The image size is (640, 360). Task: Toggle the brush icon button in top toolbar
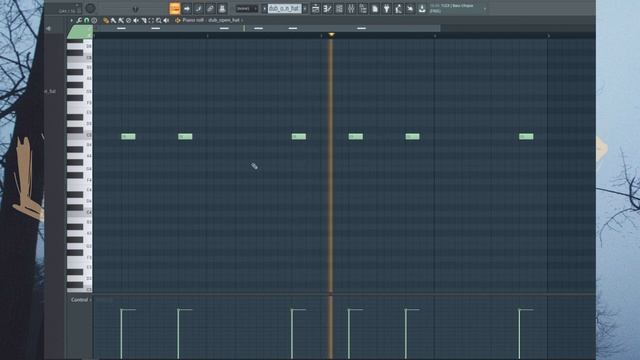(199, 8)
